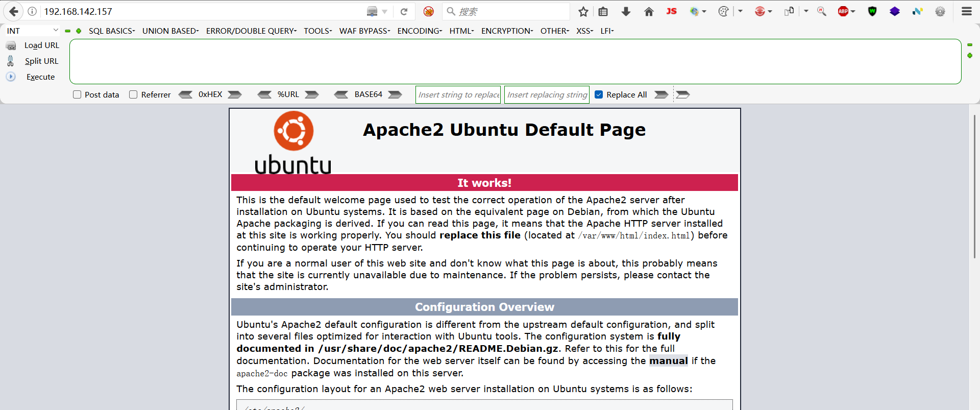Click green plus next to INT dropdown
The height and width of the screenshot is (410, 980).
(79, 31)
